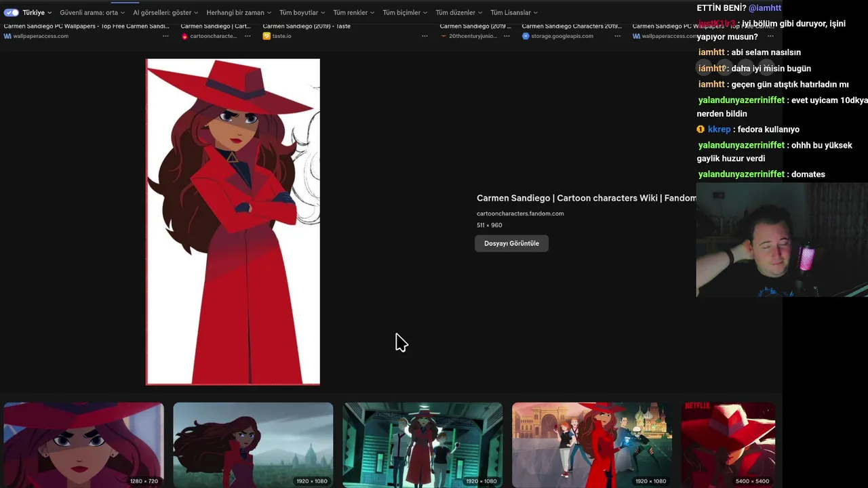868x488 pixels.
Task: Expand the Tüm Lisanslar license filter
Action: coord(514,12)
